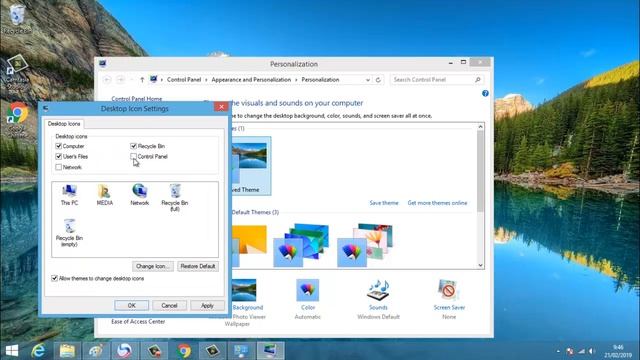The width and height of the screenshot is (640, 360).
Task: Open Sounds settings in Personalization window
Action: [378, 299]
